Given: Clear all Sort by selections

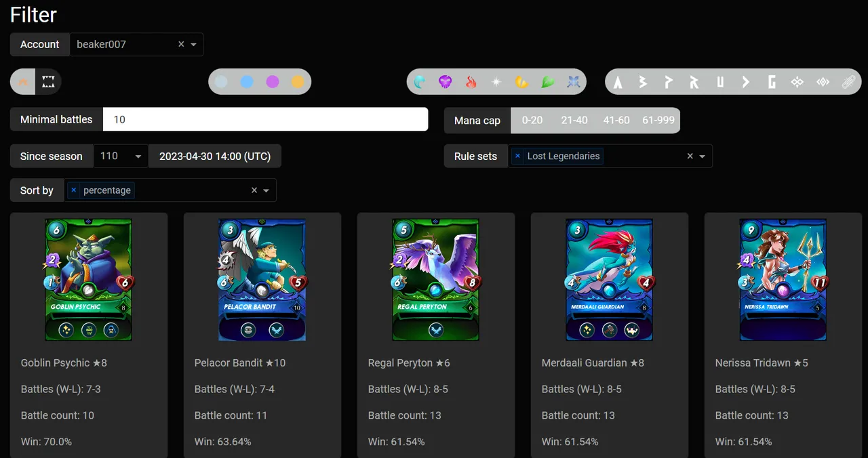Looking at the screenshot, I should pyautogui.click(x=254, y=190).
